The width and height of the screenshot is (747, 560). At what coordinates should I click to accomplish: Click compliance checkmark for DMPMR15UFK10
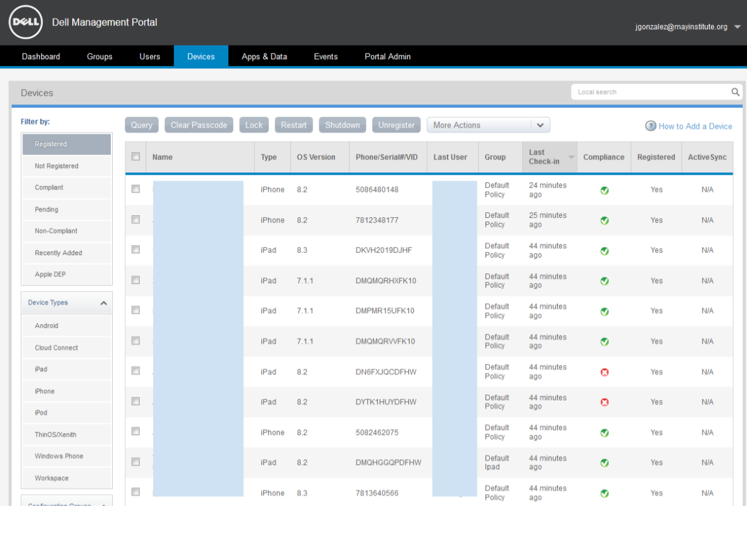point(604,311)
